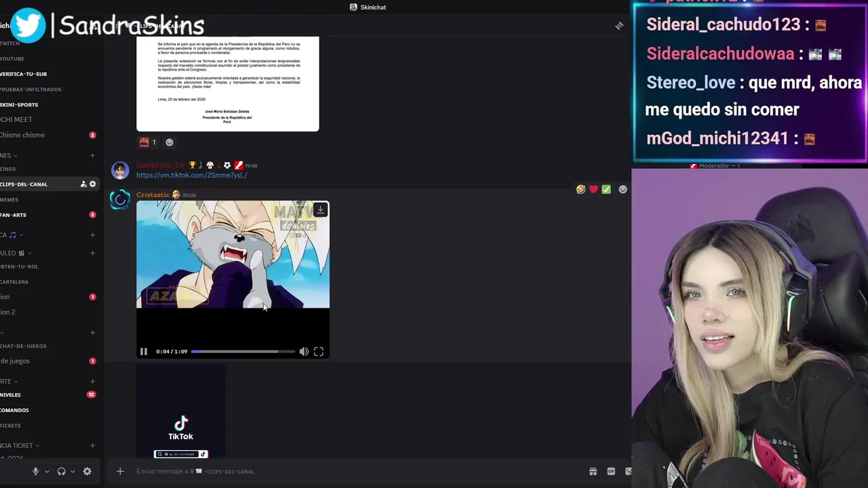Open user settings gear
The image size is (868, 488).
[x=87, y=471]
